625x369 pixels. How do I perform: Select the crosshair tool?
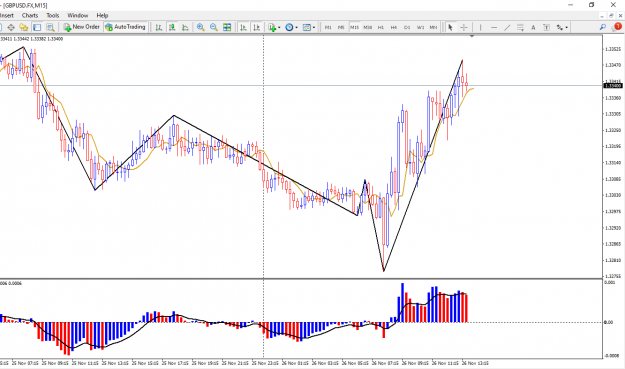[464, 27]
